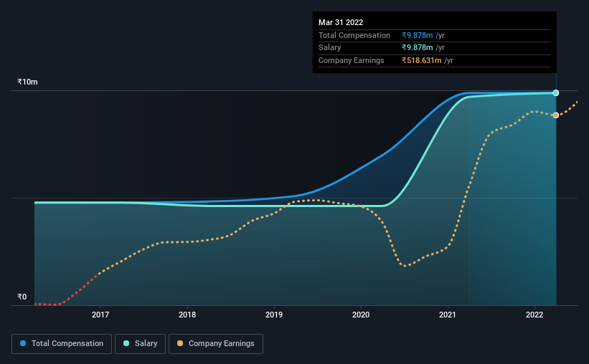Toggle the Salary legend button
The width and height of the screenshot is (589, 364).
coord(140,344)
